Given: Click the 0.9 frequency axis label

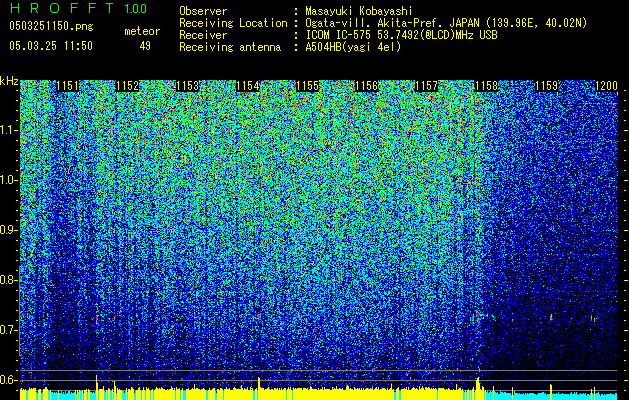Looking at the screenshot, I should coord(9,230).
